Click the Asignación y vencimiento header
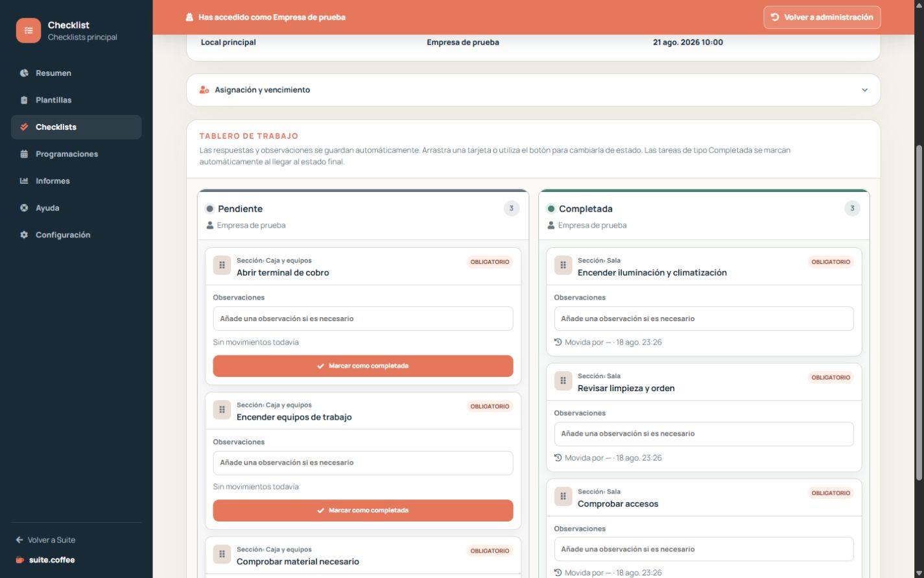This screenshot has height=578, width=924. pyautogui.click(x=533, y=90)
